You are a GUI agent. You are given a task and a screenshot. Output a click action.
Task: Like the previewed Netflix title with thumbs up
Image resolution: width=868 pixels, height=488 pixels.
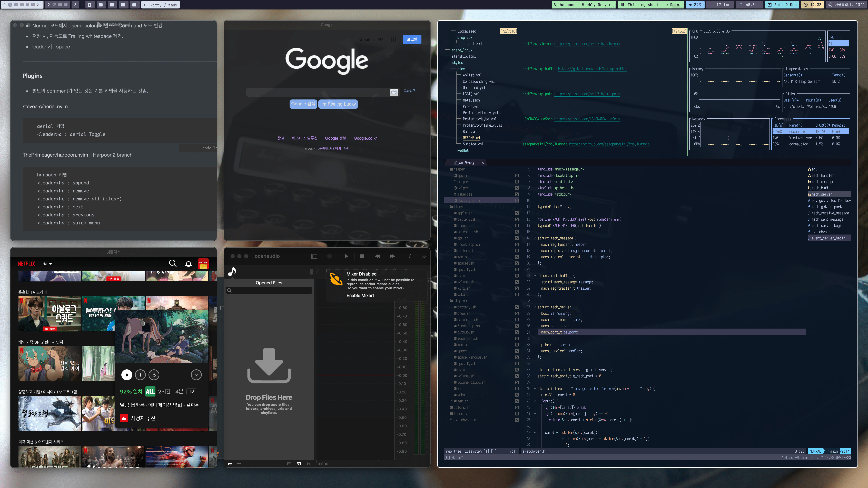(x=154, y=375)
